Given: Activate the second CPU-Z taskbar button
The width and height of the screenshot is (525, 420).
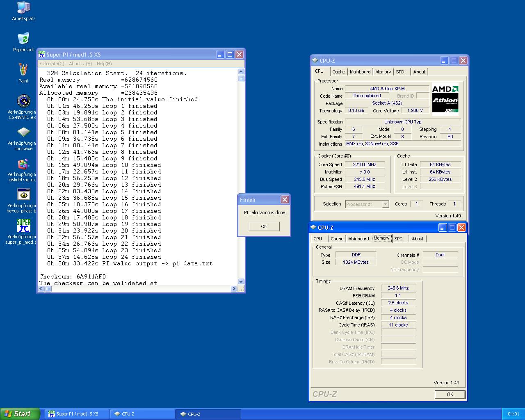Looking at the screenshot, I should (x=208, y=414).
